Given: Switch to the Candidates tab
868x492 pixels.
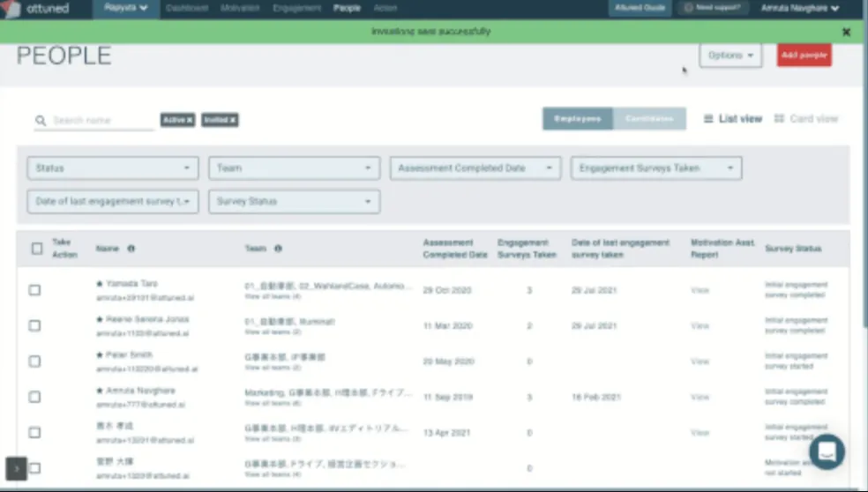Looking at the screenshot, I should tap(649, 119).
